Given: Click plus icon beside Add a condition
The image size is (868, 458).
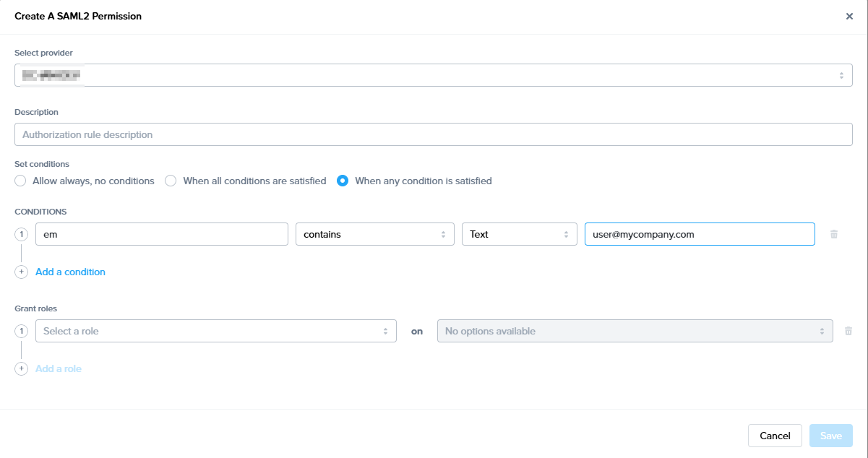Looking at the screenshot, I should click(x=21, y=272).
